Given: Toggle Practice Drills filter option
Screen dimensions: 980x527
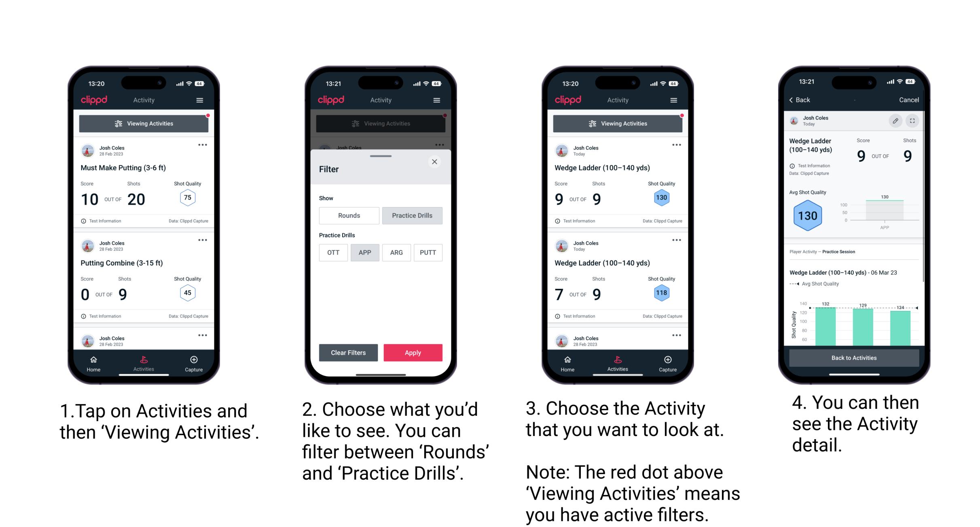Looking at the screenshot, I should point(413,216).
